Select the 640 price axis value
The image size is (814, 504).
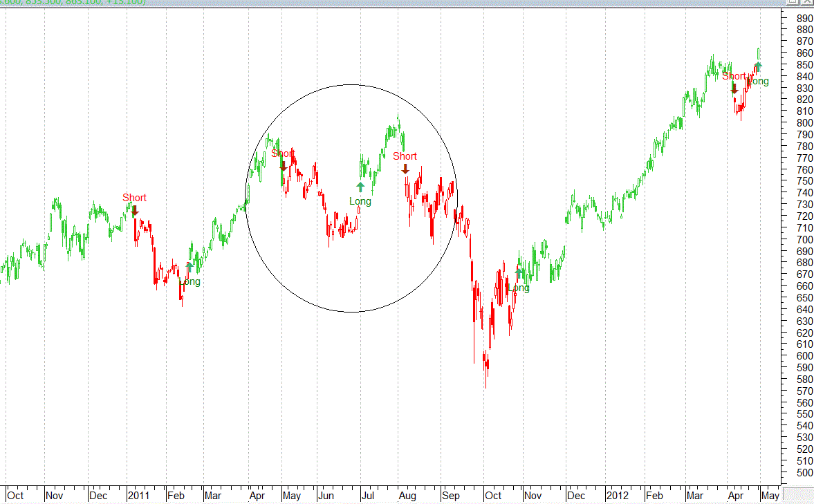click(804, 309)
